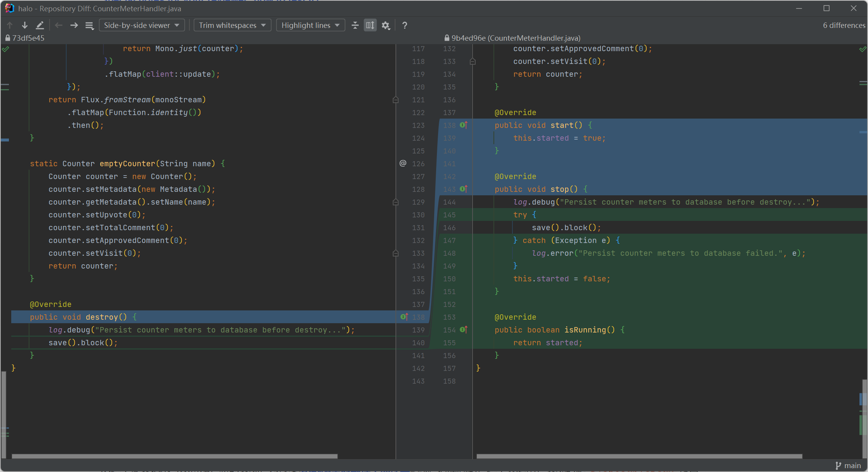The image size is (868, 472).
Task: Click override gutter icon at line 138 start()
Action: click(464, 125)
